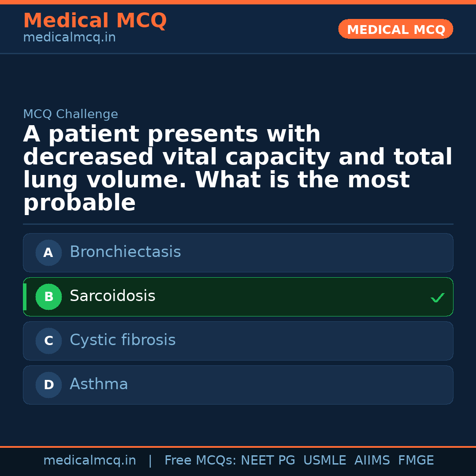
Task: Choose the Sarcoidosis answer text
Action: [112, 296]
